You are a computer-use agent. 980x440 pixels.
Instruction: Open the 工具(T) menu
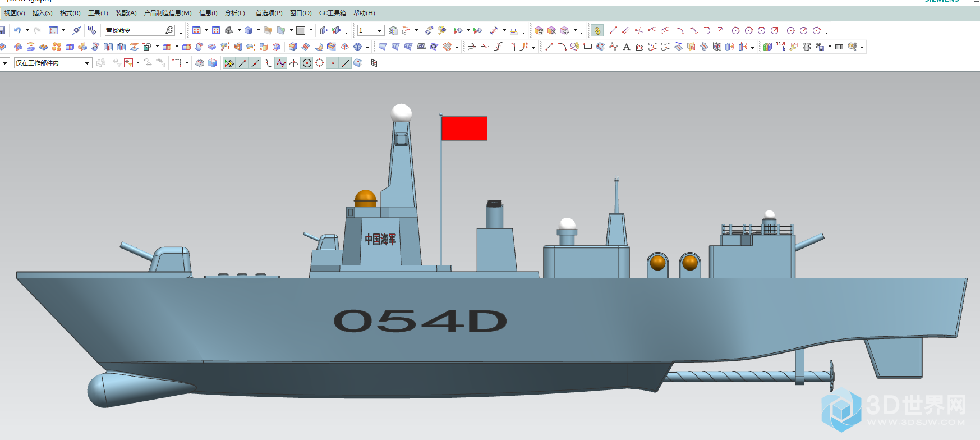click(x=98, y=13)
